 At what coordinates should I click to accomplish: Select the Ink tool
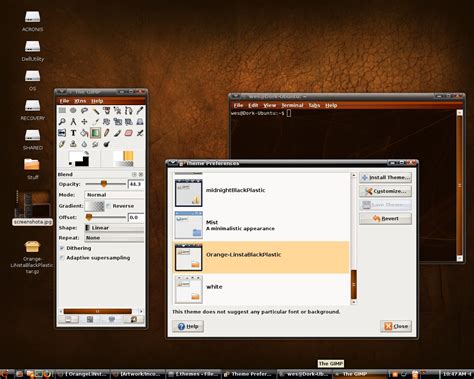click(x=62, y=144)
